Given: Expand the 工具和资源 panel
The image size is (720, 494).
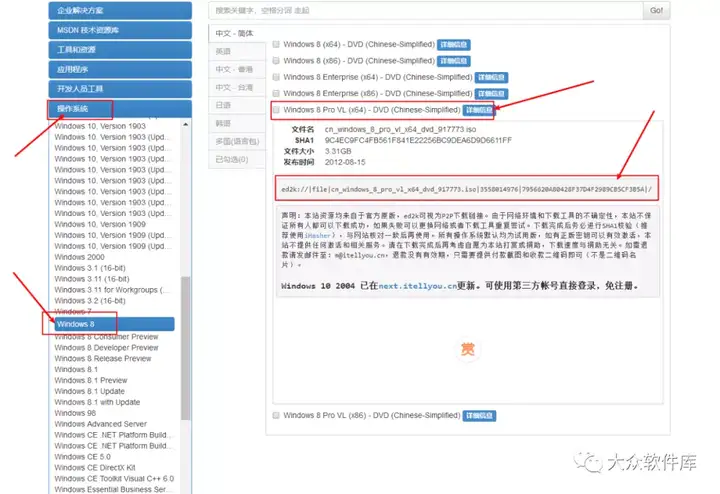Looking at the screenshot, I should (x=120, y=50).
